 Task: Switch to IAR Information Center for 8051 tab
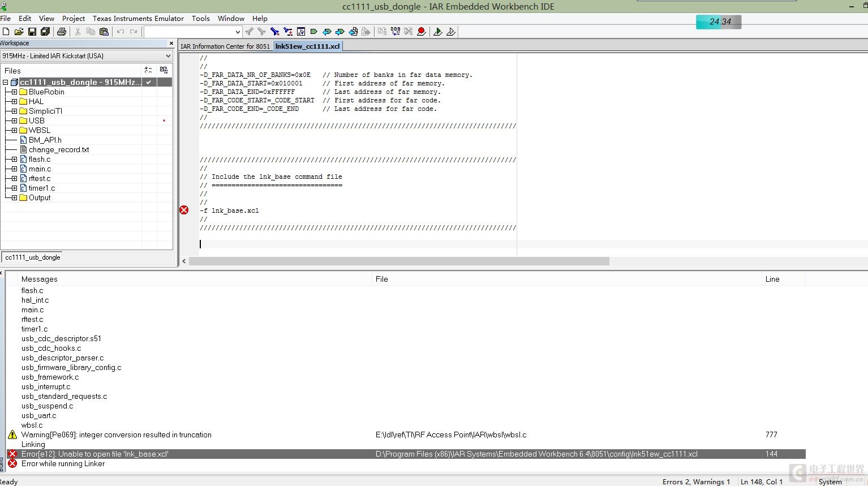(225, 46)
